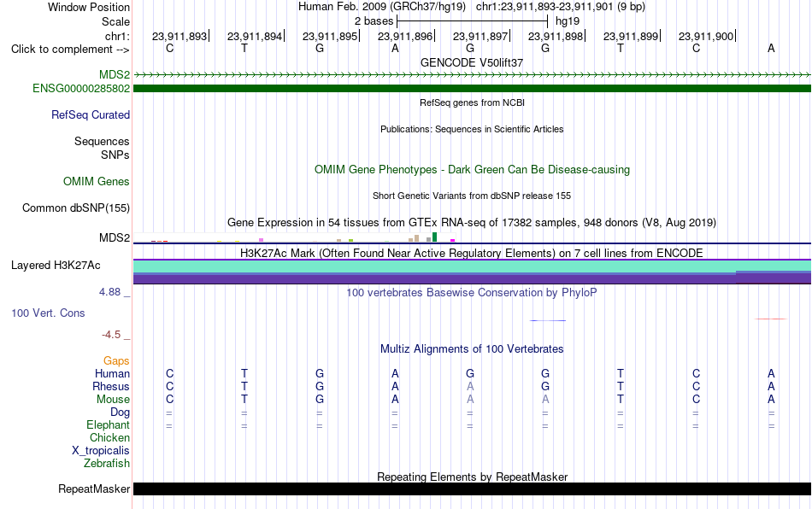812x509 pixels.
Task: Click the MDS2 label of the GTEx track
Action: pyautogui.click(x=115, y=238)
